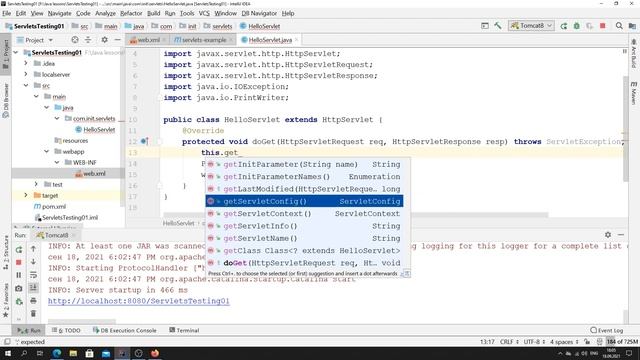Image resolution: width=640 pixels, height=360 pixels.
Task: Stop the server in the Run panel
Action: point(19,262)
